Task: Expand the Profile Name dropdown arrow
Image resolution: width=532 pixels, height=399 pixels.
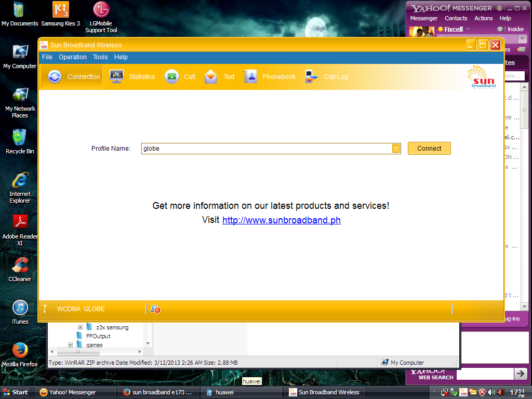Action: pyautogui.click(x=396, y=149)
